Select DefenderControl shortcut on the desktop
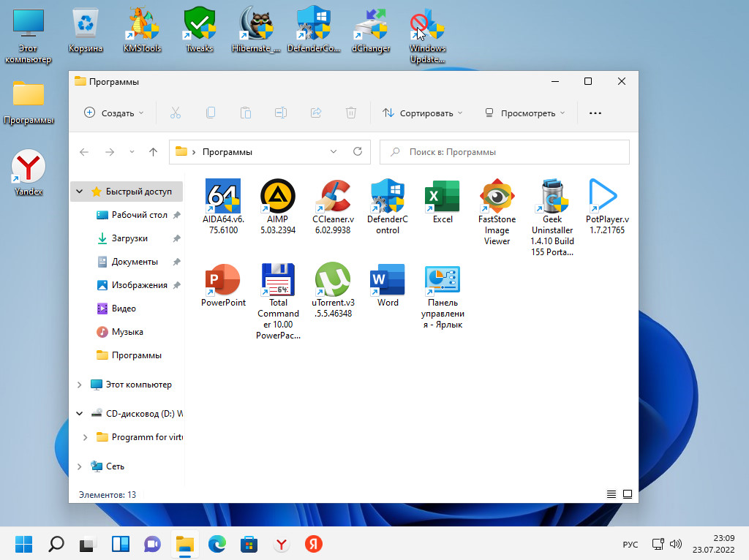749x560 pixels. [314, 29]
